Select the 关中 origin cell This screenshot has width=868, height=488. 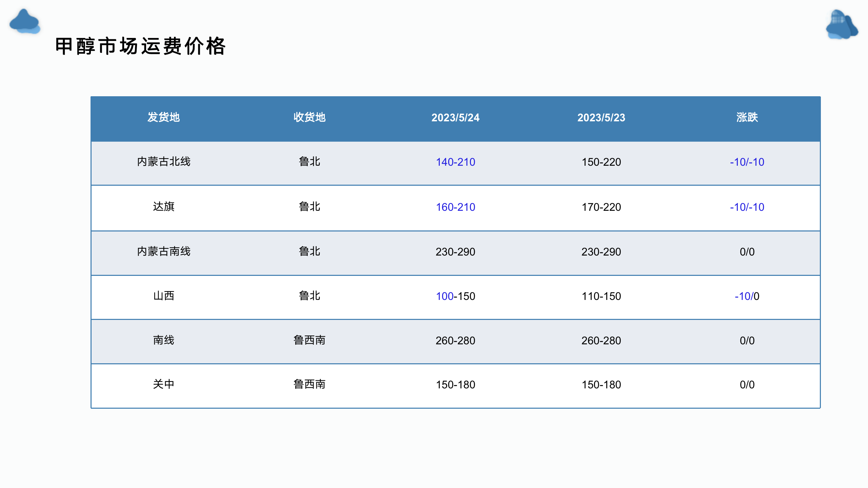(x=164, y=384)
